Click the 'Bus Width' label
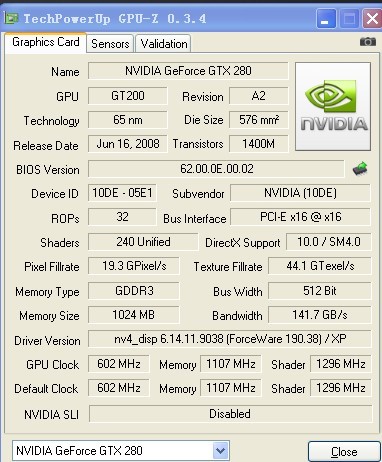This screenshot has height=462, width=382. (x=238, y=292)
